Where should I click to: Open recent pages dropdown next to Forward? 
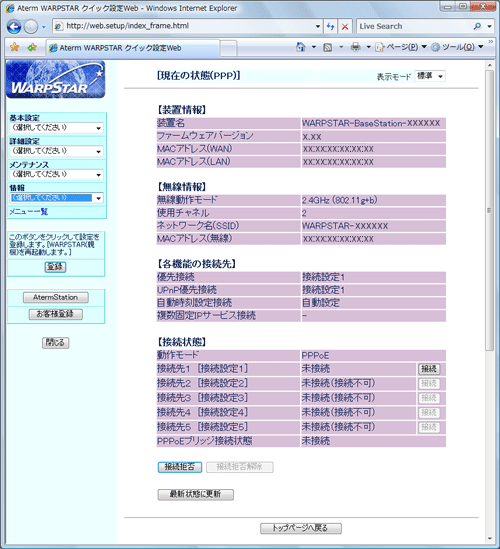coord(44,27)
